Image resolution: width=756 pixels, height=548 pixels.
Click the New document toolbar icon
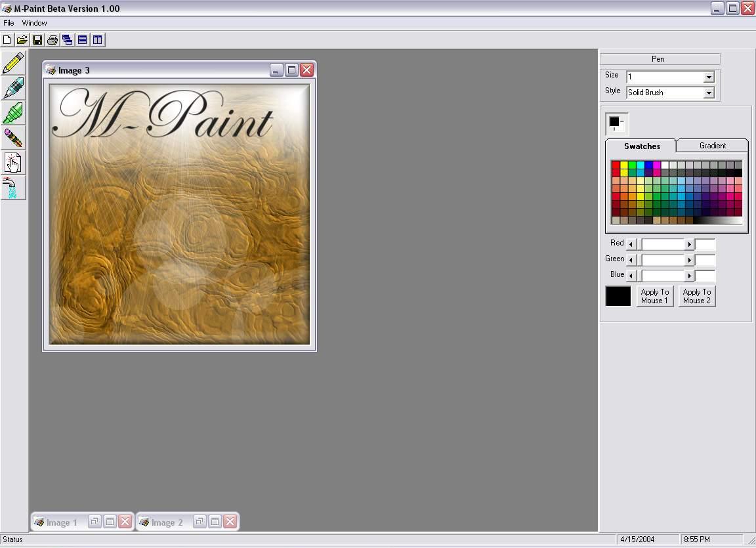click(7, 40)
